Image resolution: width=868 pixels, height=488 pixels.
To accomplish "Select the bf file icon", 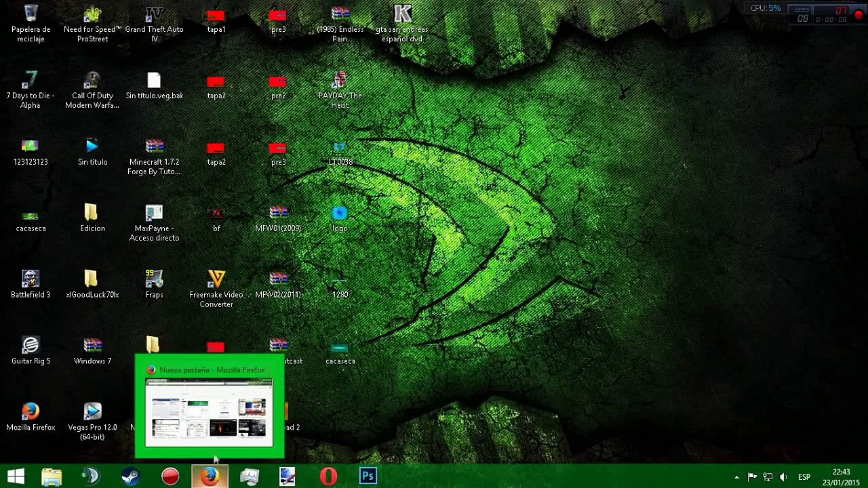I will pyautogui.click(x=216, y=220).
